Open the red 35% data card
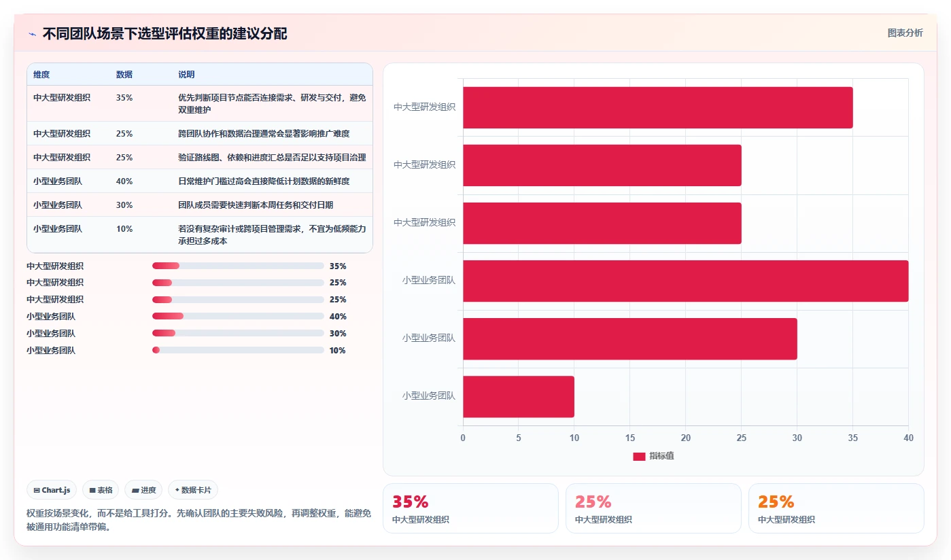 coord(470,508)
